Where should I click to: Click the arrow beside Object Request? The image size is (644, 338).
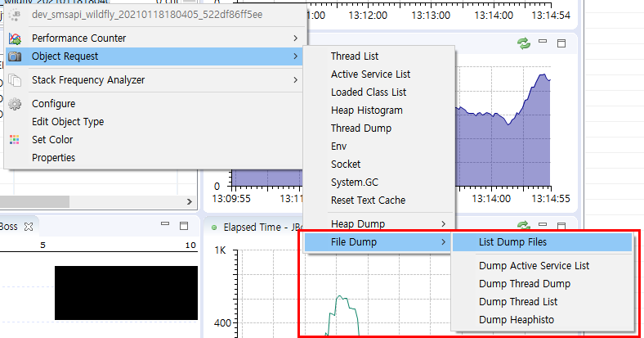point(295,56)
